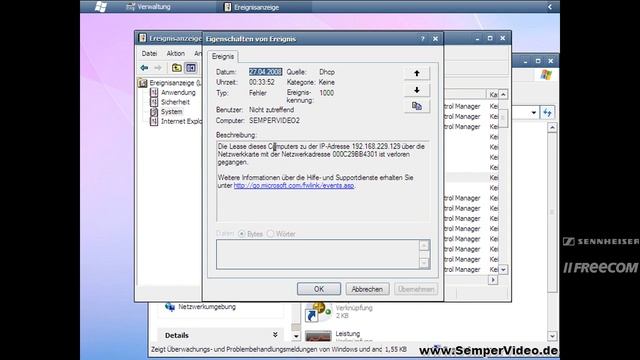Image resolution: width=640 pixels, height=360 pixels.
Task: Select the Internet Explorer log icon
Action: 154,121
